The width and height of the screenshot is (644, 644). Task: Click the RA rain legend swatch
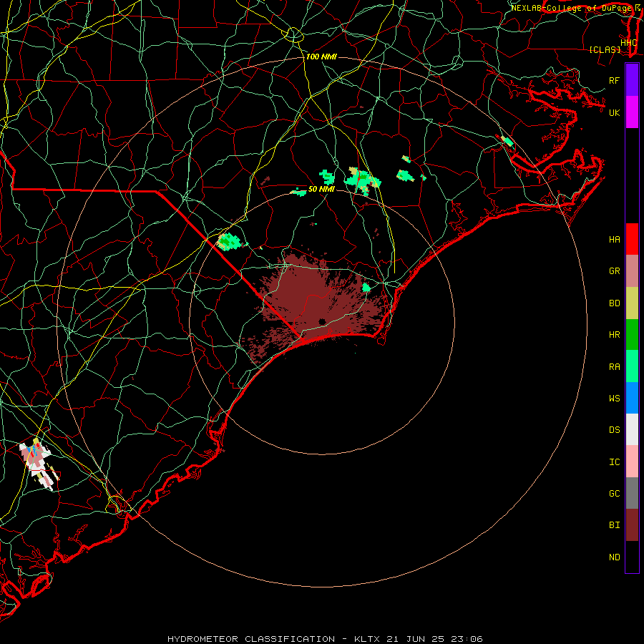click(x=632, y=366)
